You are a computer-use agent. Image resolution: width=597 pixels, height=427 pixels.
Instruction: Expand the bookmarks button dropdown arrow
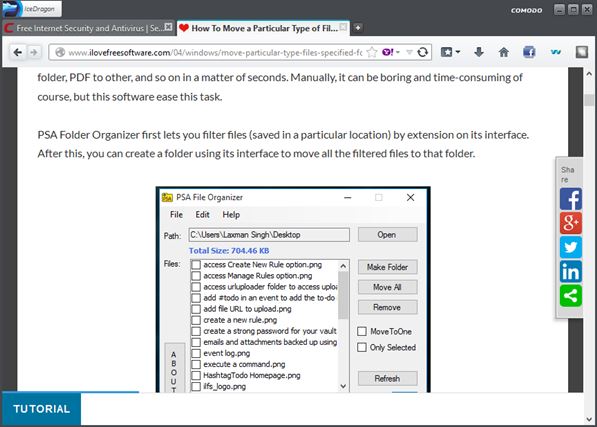tap(458, 52)
